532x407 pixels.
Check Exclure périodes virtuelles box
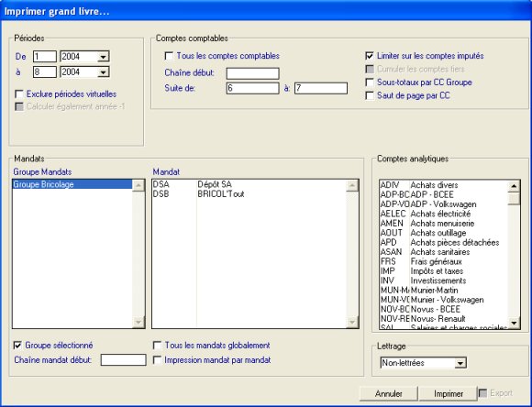[19, 93]
